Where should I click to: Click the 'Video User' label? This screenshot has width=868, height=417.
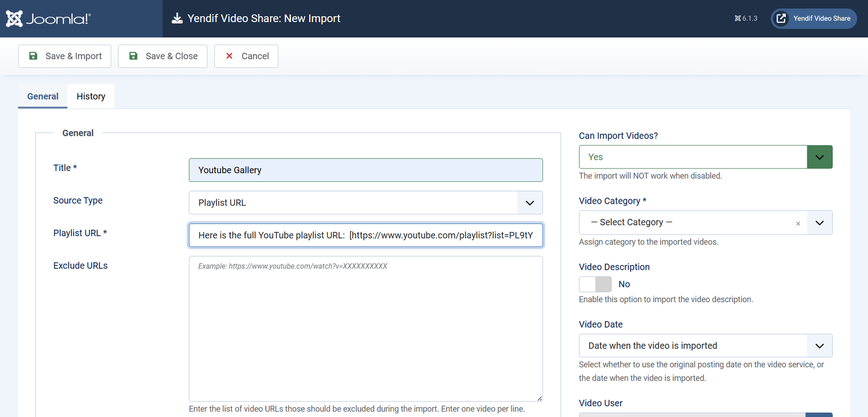(x=601, y=403)
